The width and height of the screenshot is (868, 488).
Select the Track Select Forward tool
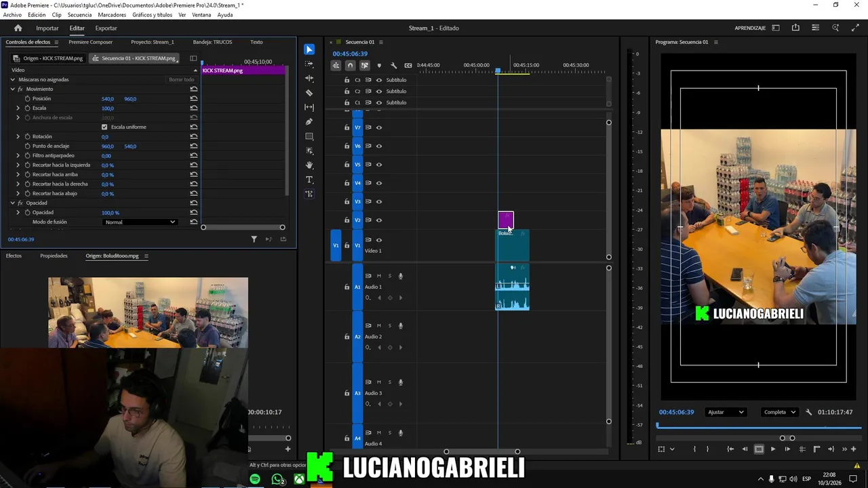tap(309, 64)
